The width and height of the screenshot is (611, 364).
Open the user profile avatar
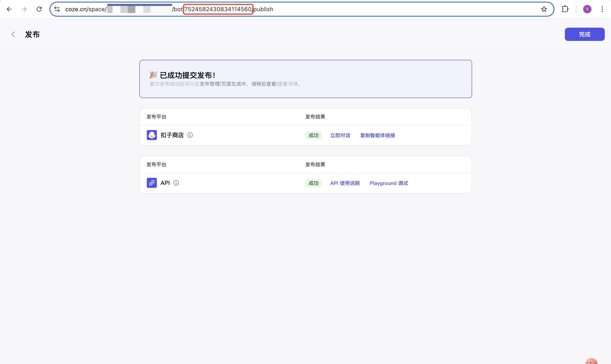pos(587,9)
